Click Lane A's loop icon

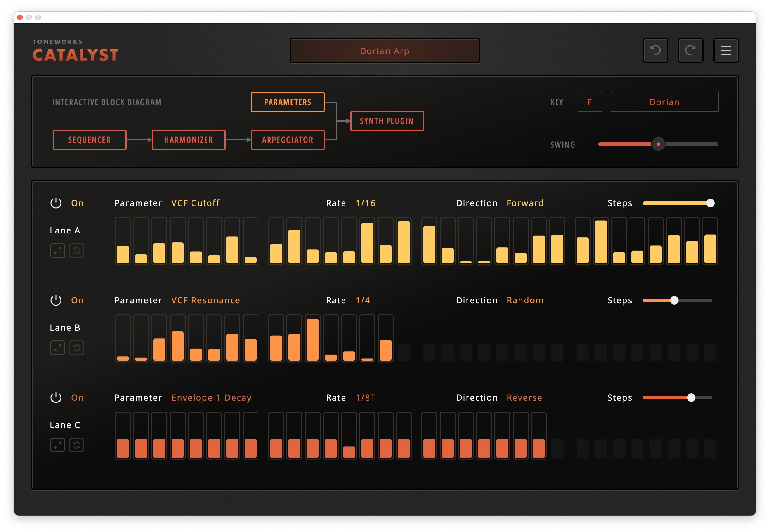77,250
